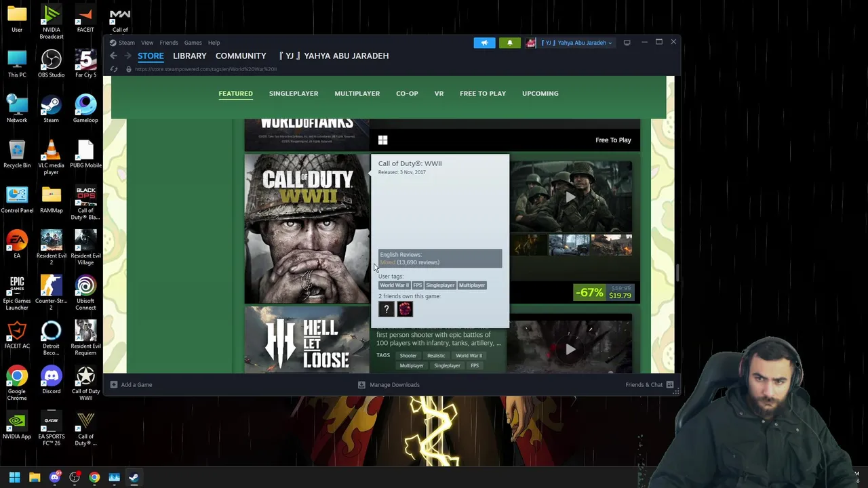Viewport: 868px width, 488px height.
Task: Open the Friends & Chat icon
Action: pos(670,385)
